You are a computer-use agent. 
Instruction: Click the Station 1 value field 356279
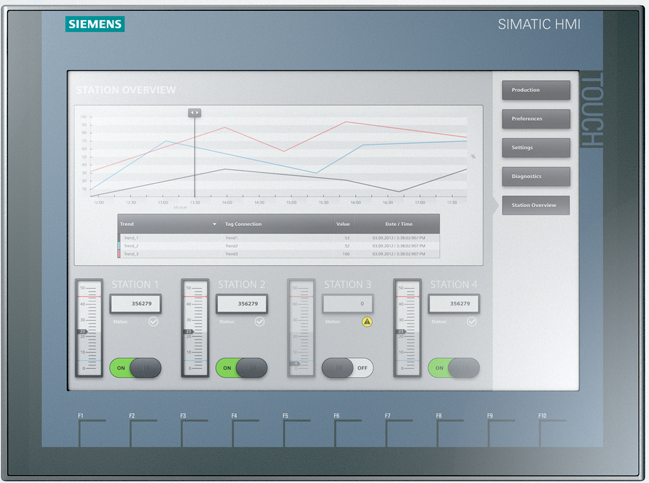click(x=135, y=303)
